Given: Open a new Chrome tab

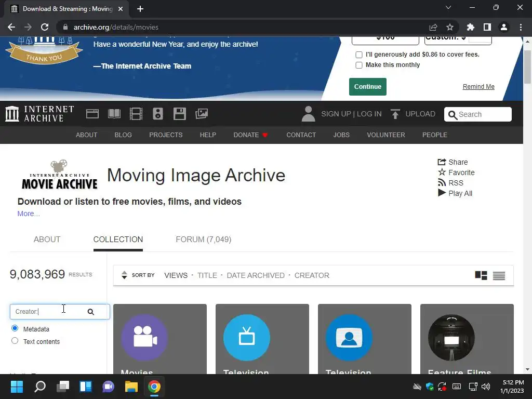Looking at the screenshot, I should click(x=140, y=9).
